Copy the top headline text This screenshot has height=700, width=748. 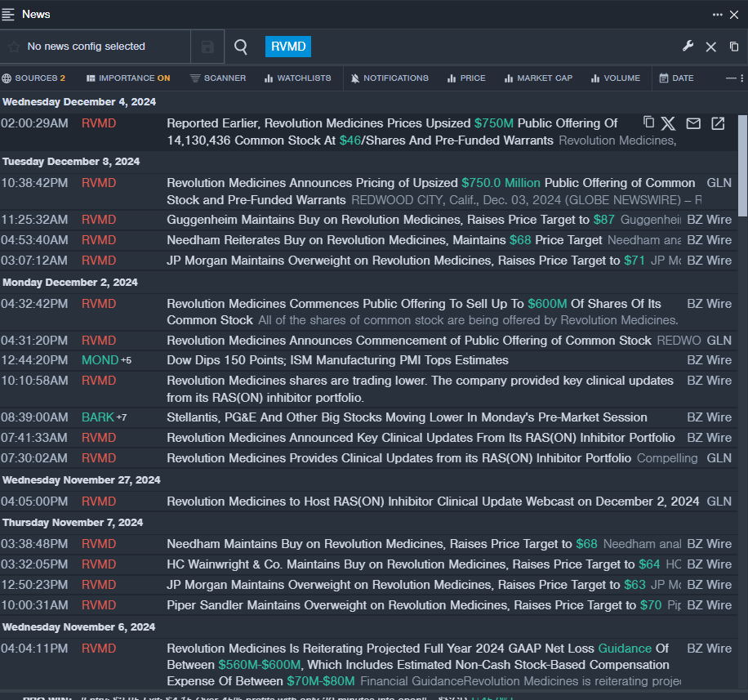(648, 123)
